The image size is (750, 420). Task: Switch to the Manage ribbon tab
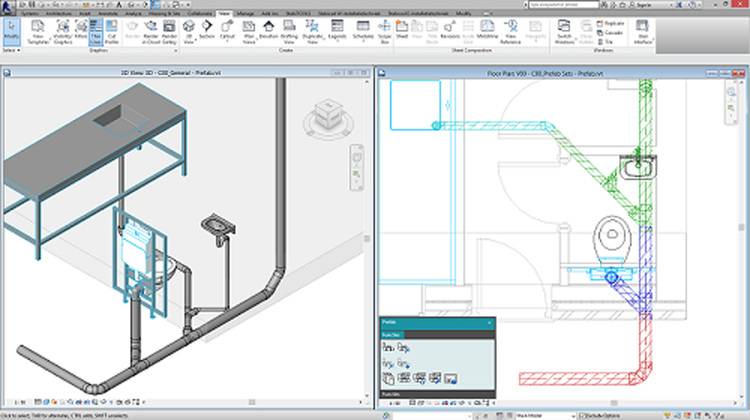[x=247, y=13]
